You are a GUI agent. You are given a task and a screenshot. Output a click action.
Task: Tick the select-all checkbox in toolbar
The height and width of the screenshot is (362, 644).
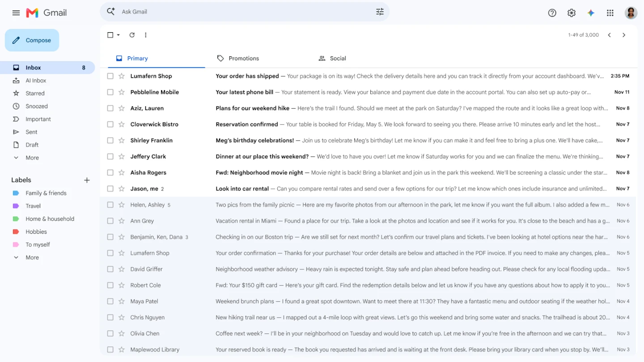tap(110, 35)
